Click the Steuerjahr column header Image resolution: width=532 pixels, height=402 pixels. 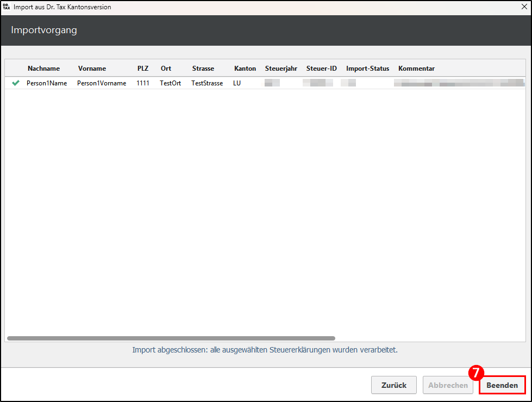pos(281,69)
